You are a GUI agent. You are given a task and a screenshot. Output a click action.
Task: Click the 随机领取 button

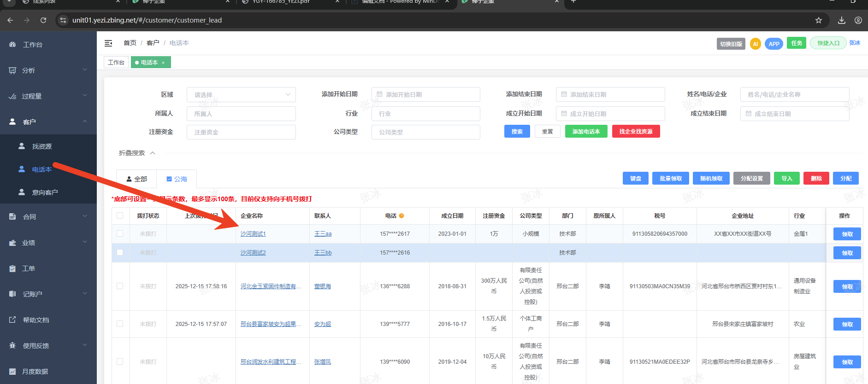(711, 178)
